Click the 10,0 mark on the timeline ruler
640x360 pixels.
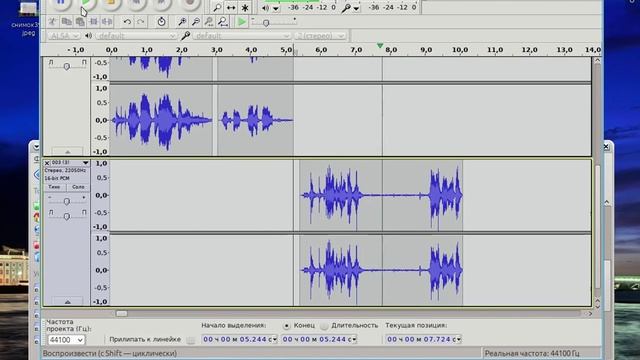(x=460, y=50)
